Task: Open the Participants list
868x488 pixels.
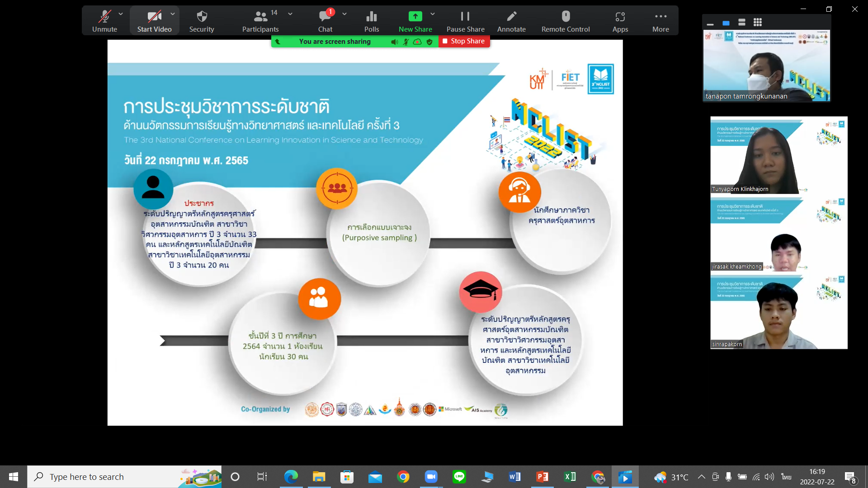Action: pyautogui.click(x=260, y=21)
